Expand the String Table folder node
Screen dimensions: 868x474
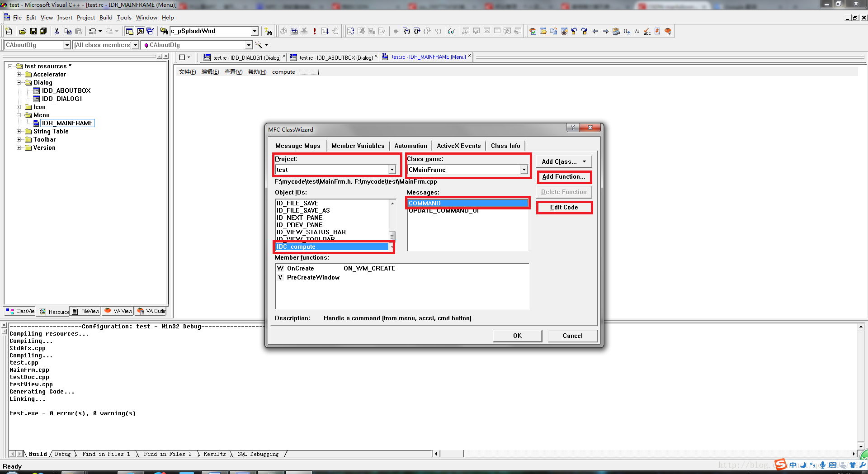19,131
